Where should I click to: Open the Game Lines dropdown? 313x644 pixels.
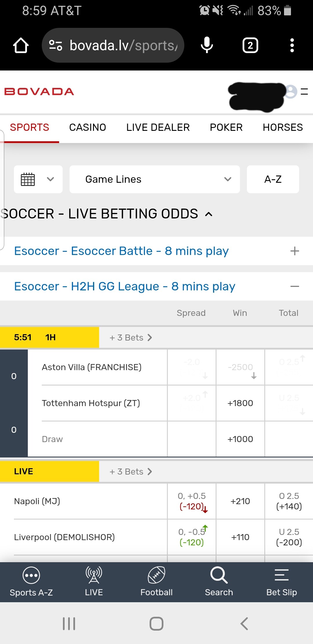pos(154,179)
